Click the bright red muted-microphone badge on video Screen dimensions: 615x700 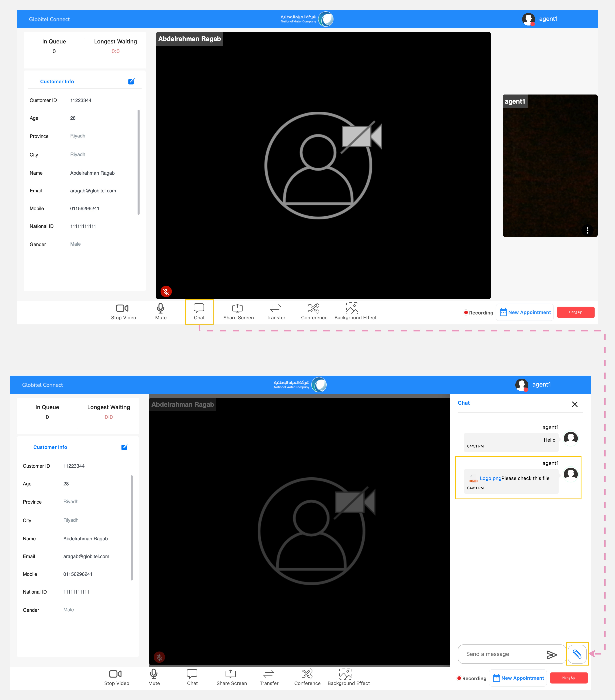pyautogui.click(x=166, y=291)
